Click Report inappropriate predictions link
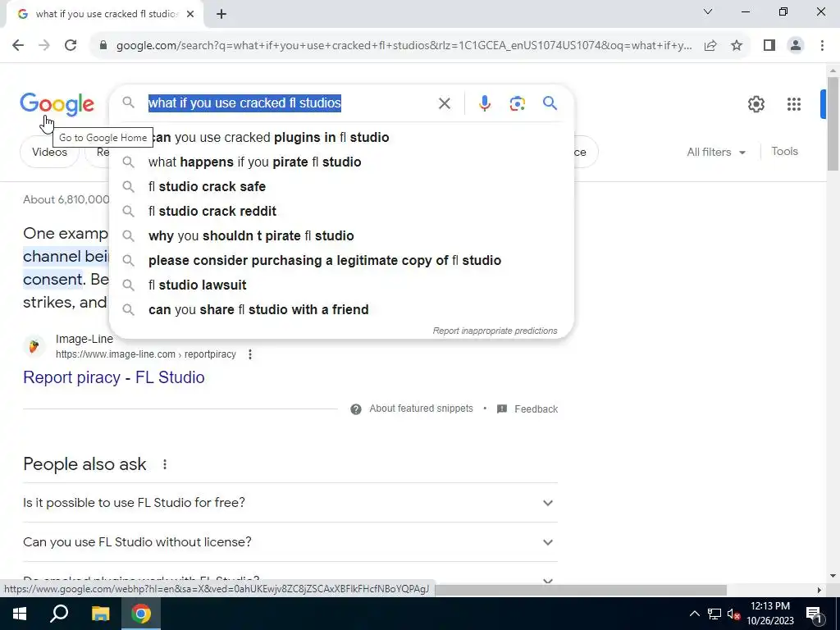 pyautogui.click(x=495, y=331)
